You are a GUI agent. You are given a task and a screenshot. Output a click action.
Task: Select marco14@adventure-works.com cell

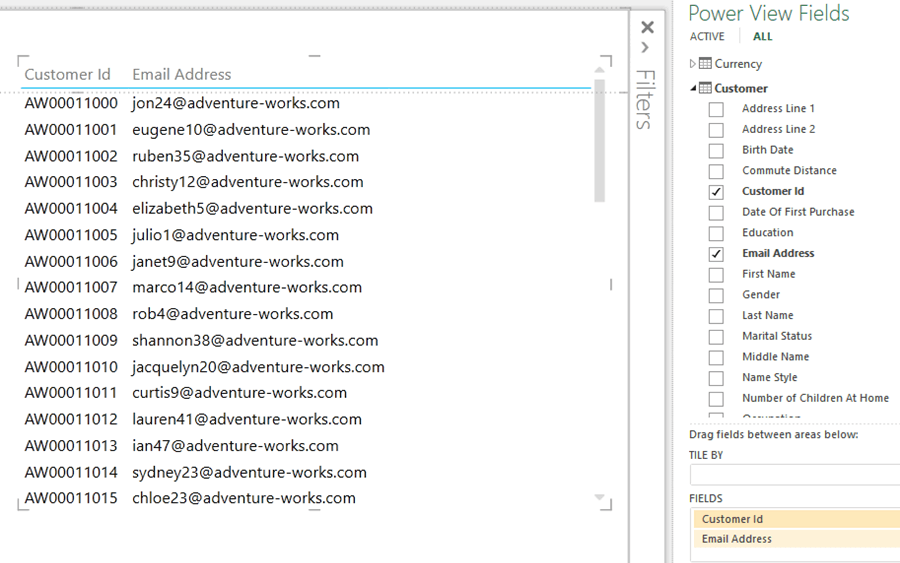click(x=247, y=287)
